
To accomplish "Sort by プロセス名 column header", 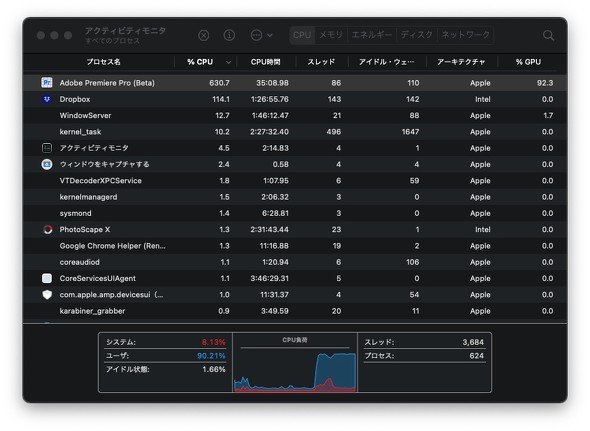I will click(103, 62).
